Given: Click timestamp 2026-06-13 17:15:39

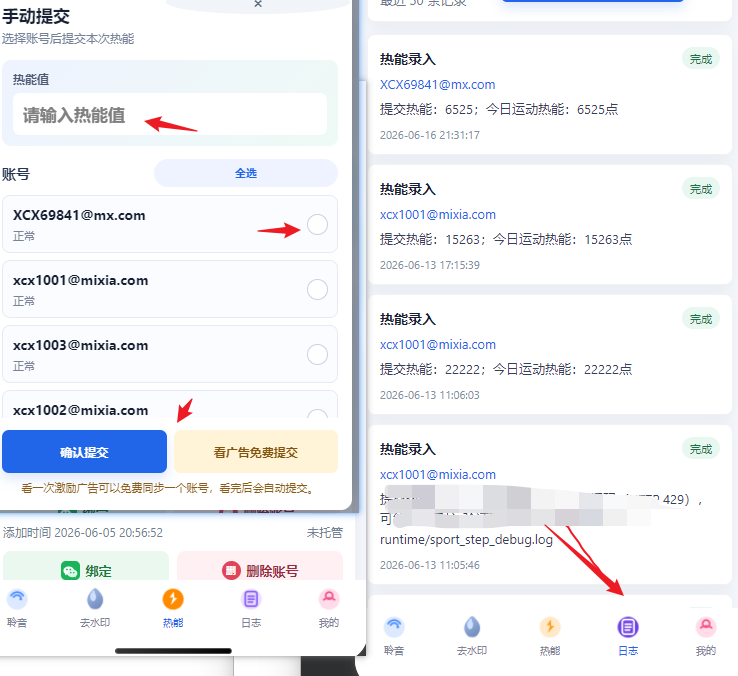Looking at the screenshot, I should (x=430, y=265).
